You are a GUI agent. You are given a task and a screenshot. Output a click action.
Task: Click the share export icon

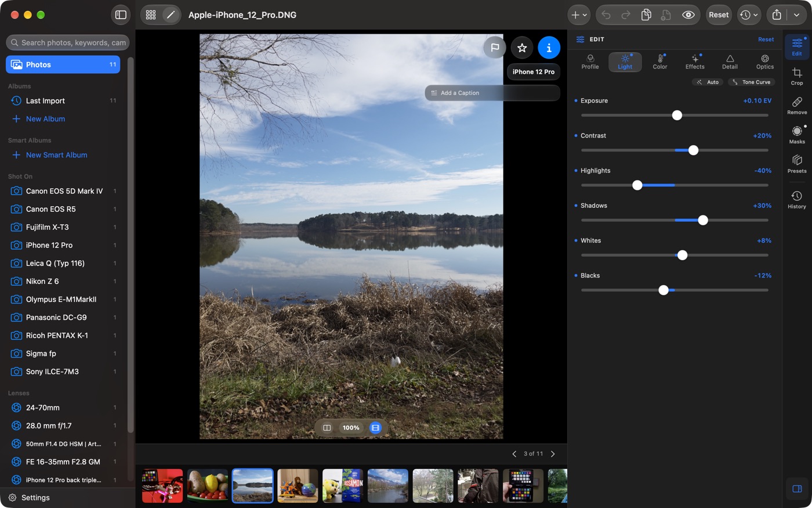(x=777, y=15)
